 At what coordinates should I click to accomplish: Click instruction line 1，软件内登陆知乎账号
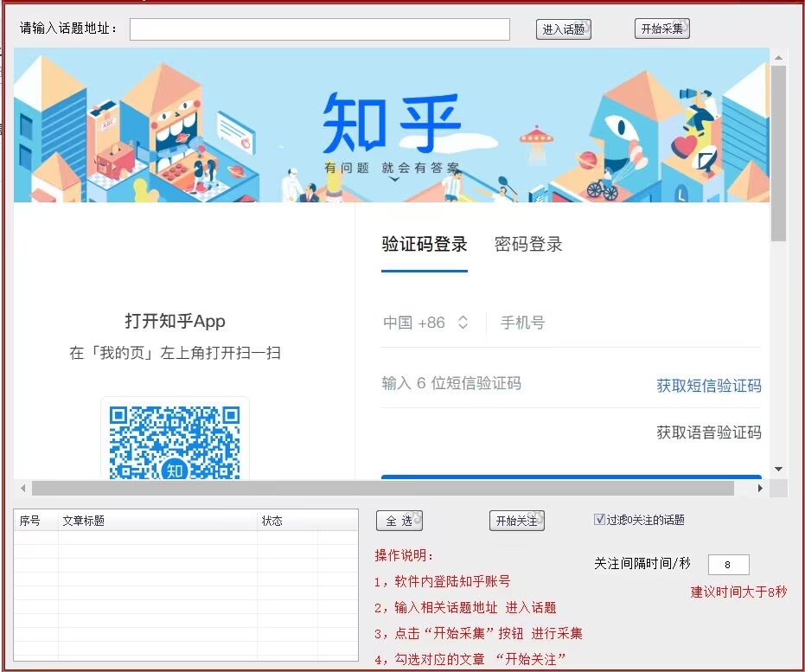[x=442, y=582]
